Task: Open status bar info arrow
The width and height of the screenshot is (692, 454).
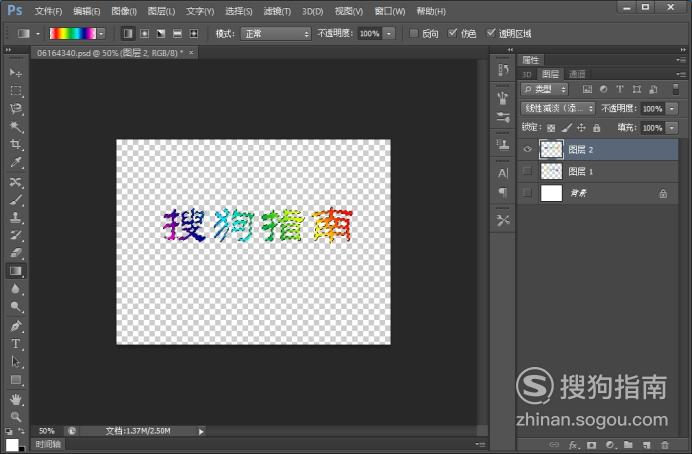Action: coord(201,431)
